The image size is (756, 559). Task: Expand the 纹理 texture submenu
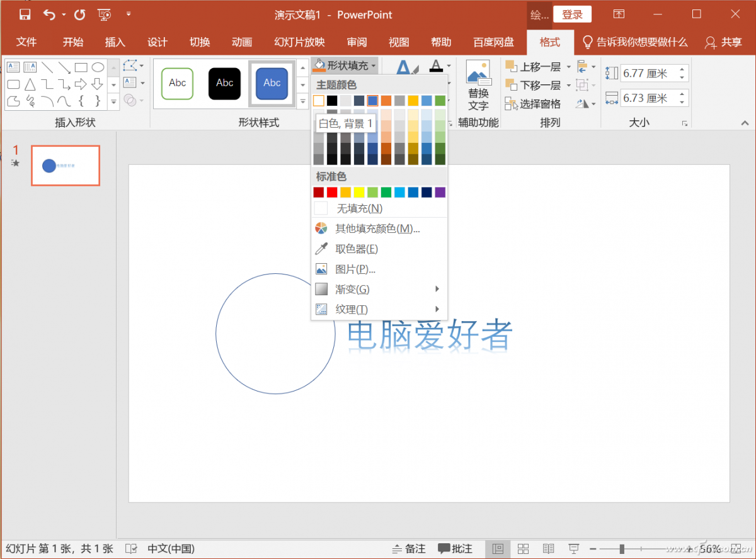pos(351,309)
